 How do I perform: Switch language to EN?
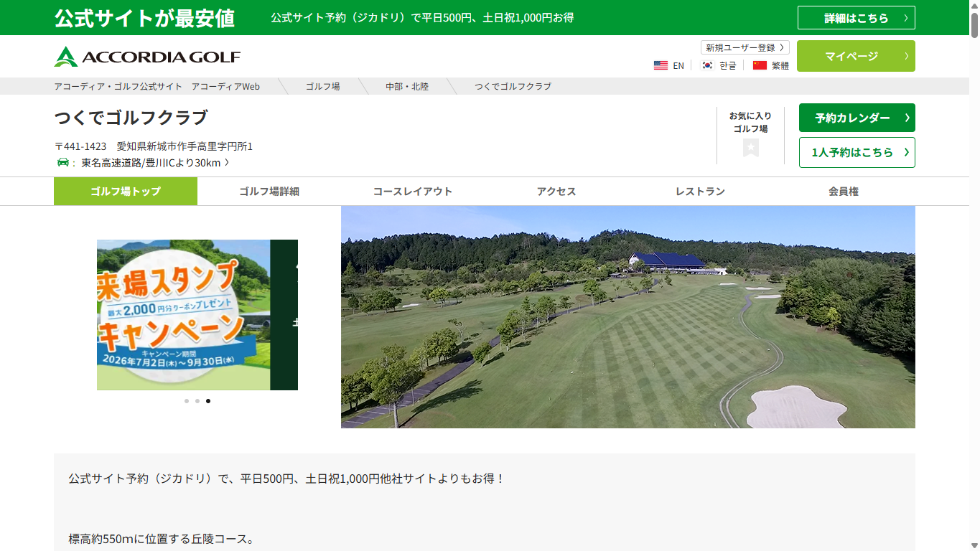click(678, 65)
